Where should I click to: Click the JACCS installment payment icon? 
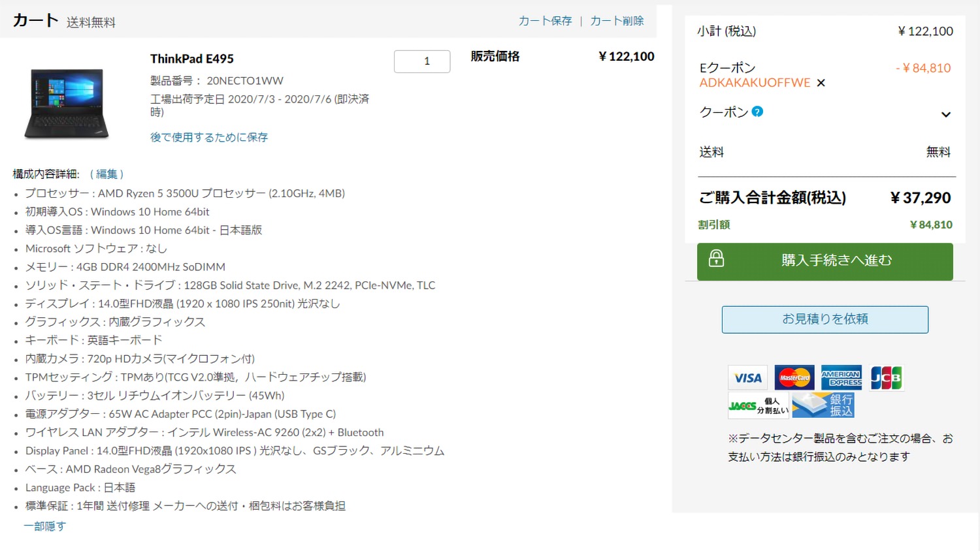click(758, 405)
